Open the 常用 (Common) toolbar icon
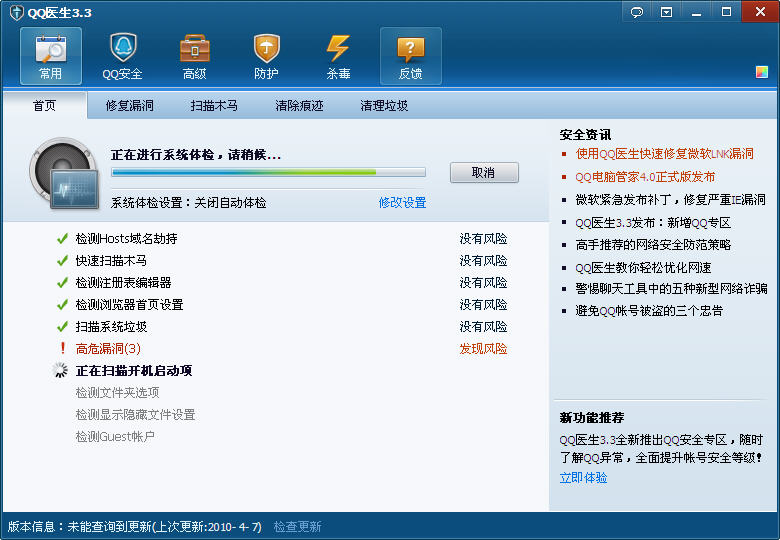Image resolution: width=780 pixels, height=540 pixels. pos(51,56)
